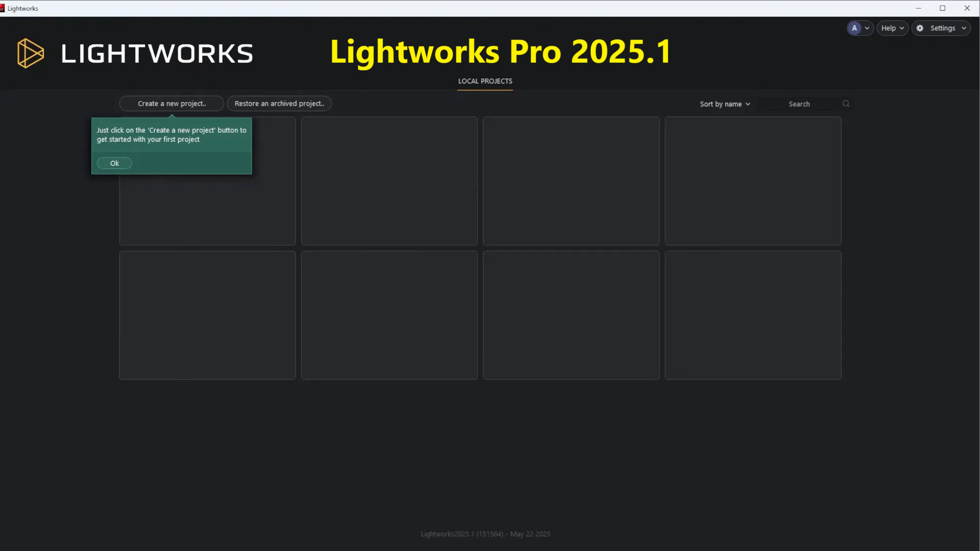
Task: Select the third project tile in bottom row
Action: [x=571, y=315]
